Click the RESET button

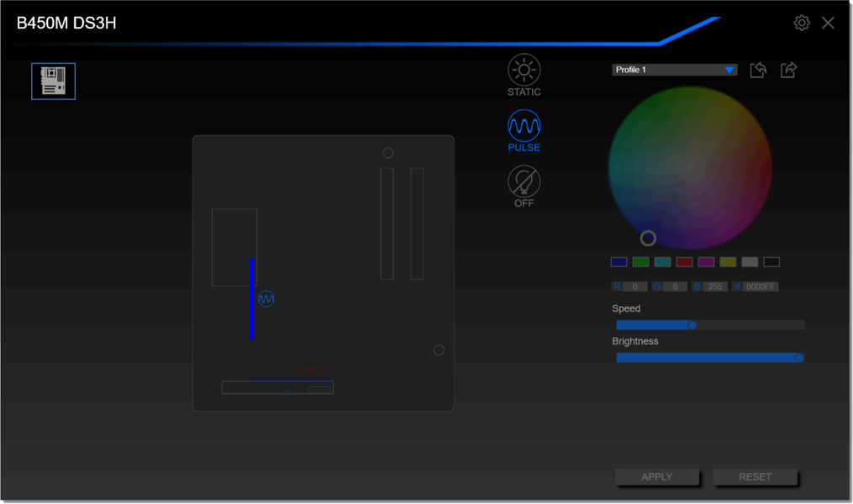(x=755, y=477)
